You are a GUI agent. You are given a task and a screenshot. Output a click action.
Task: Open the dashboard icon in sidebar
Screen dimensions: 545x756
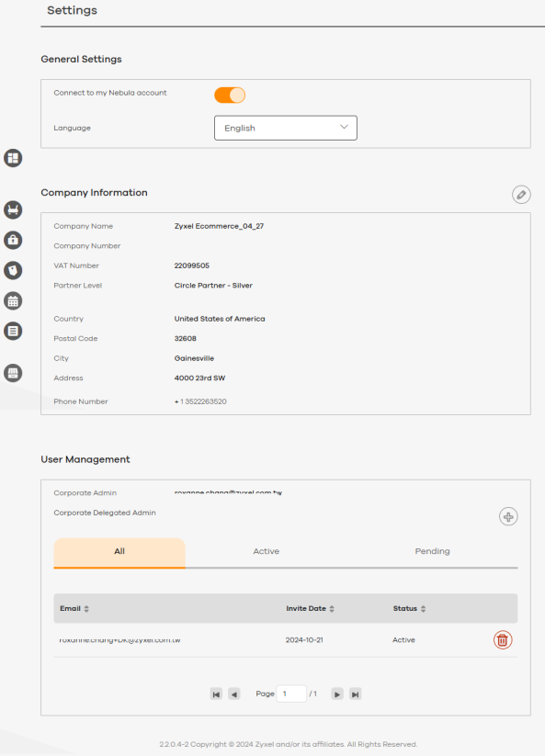pos(13,158)
